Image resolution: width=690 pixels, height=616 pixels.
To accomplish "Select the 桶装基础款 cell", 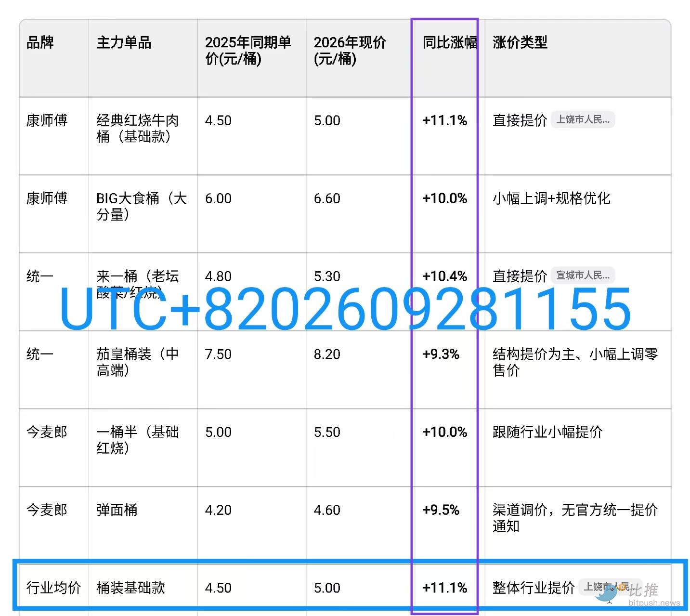I will coord(131,588).
